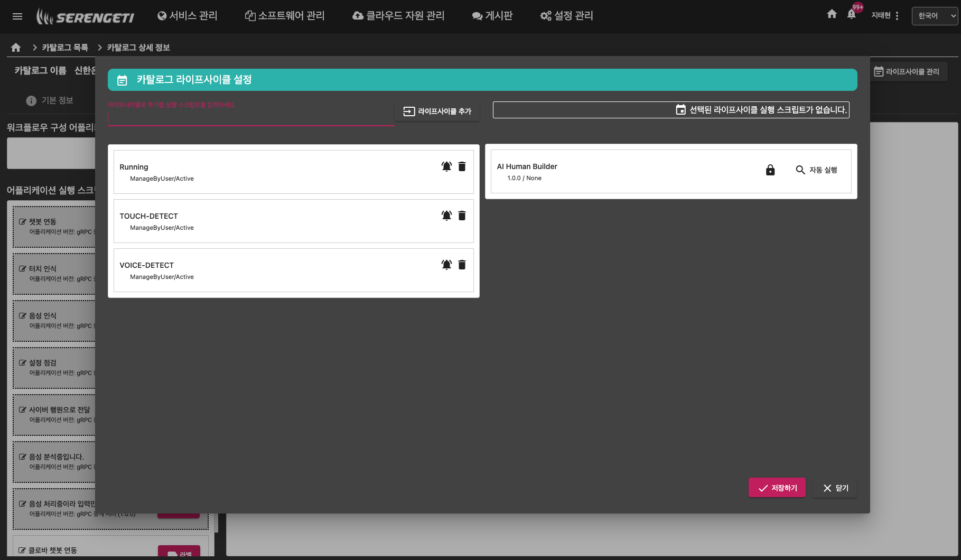This screenshot has width=961, height=560.
Task: Click the 닫기 close button
Action: coord(835,488)
